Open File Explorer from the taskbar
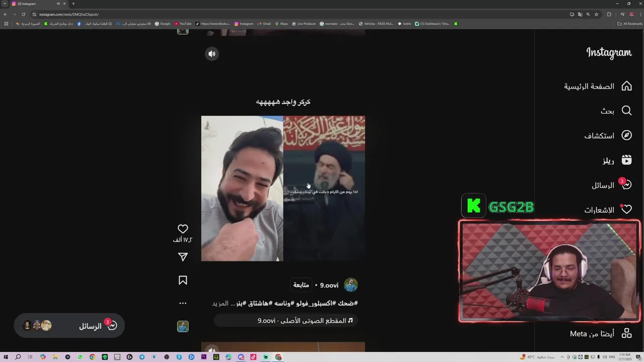This screenshot has width=644, height=362. click(x=55, y=357)
